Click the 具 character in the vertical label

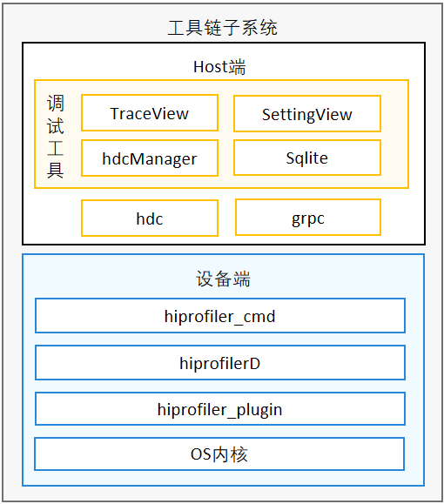56,170
